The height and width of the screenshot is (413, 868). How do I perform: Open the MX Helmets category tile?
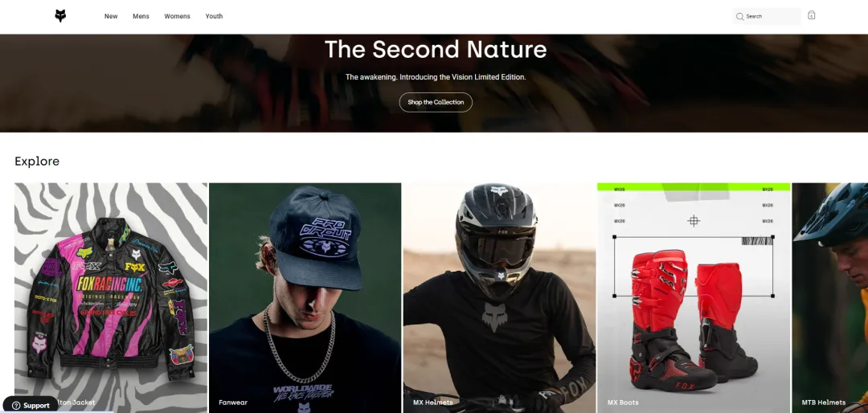pos(499,298)
